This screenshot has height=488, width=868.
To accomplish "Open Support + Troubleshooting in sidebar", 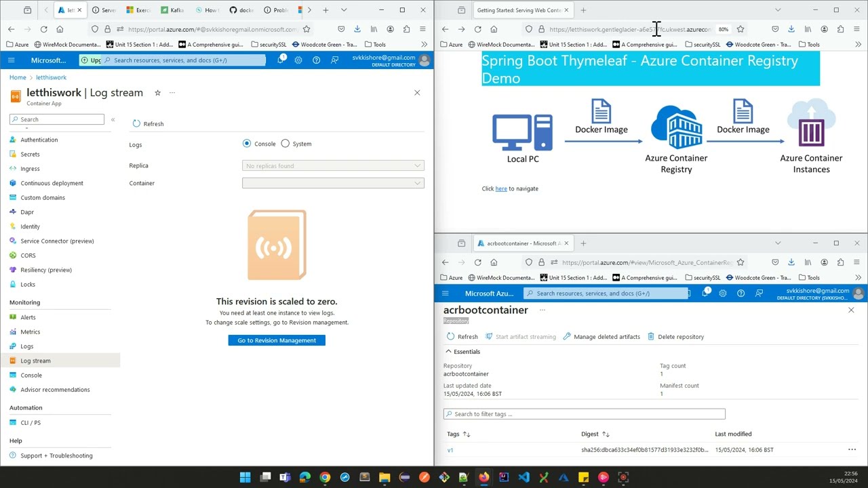I will [x=56, y=456].
